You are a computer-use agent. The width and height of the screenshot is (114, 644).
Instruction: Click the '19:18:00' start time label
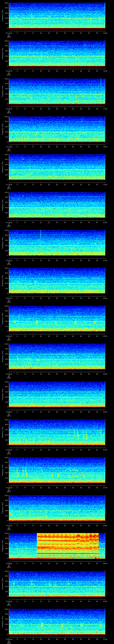(x=9, y=184)
